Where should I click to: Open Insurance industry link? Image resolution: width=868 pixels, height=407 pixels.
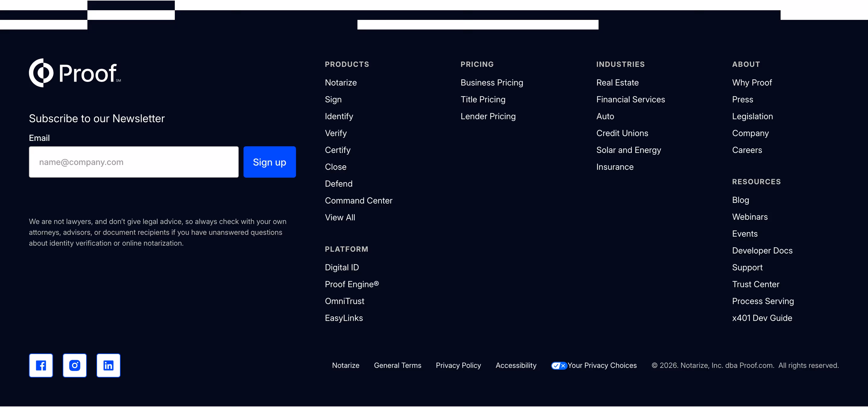pos(615,167)
